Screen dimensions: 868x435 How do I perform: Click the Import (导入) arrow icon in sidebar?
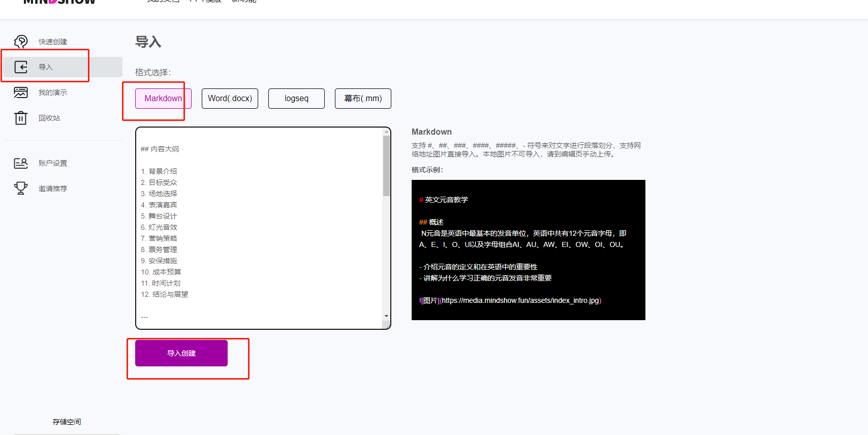click(21, 67)
